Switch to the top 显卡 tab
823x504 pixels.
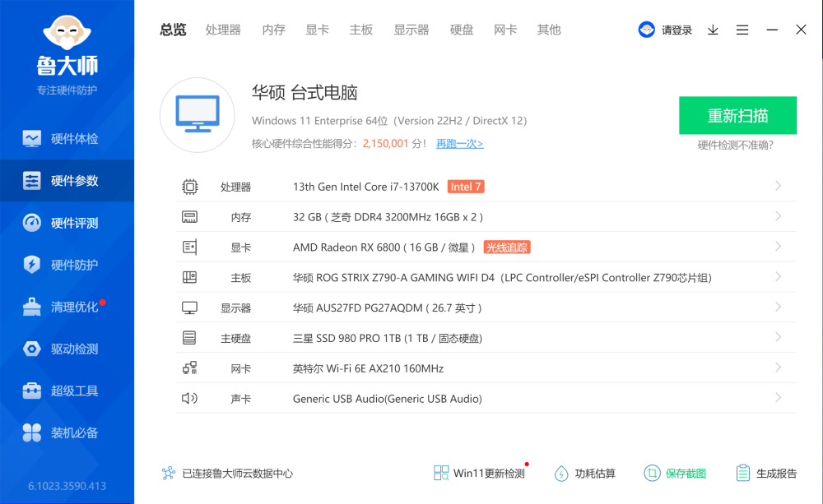tap(317, 30)
